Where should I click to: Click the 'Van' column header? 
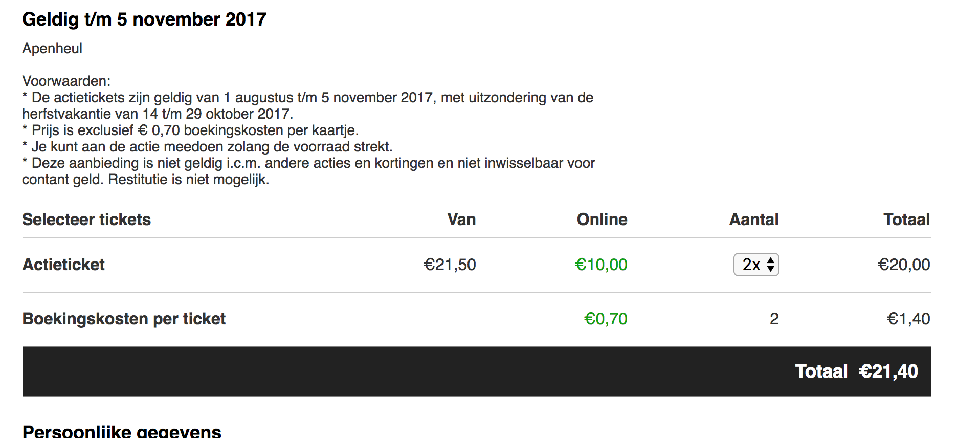(x=461, y=220)
